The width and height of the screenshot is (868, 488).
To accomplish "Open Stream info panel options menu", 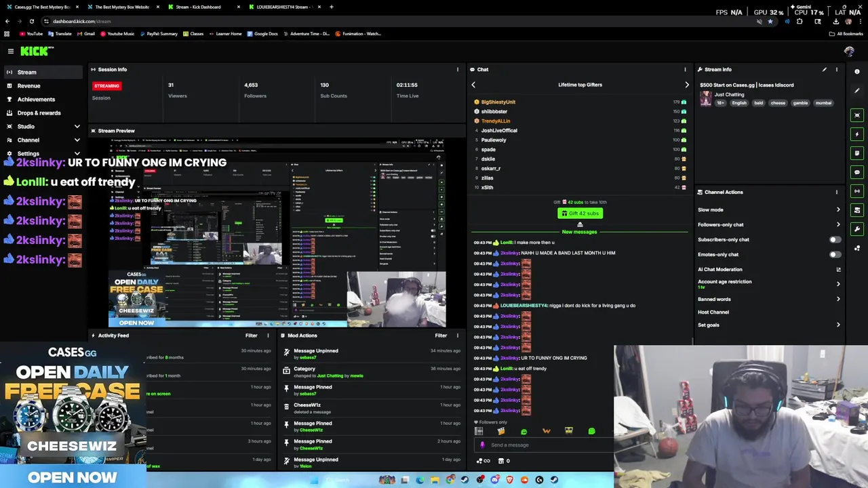I will [836, 69].
